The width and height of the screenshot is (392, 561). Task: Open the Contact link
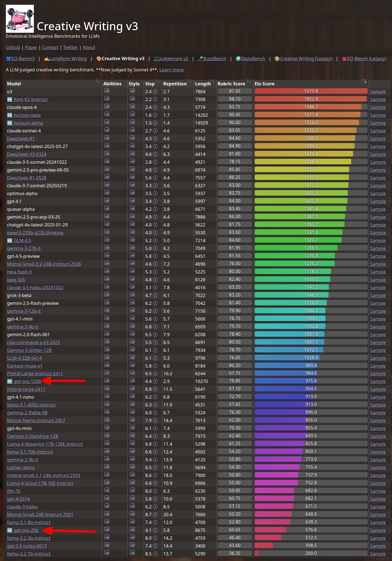pyautogui.click(x=50, y=47)
